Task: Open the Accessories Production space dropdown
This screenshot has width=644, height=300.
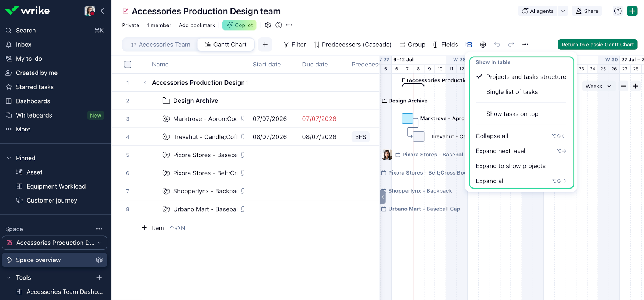Action: (x=55, y=243)
